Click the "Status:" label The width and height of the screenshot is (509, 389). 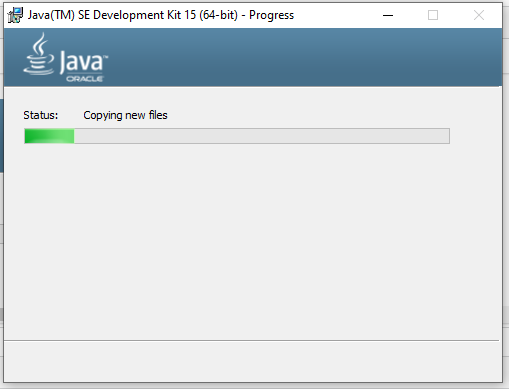tap(41, 115)
